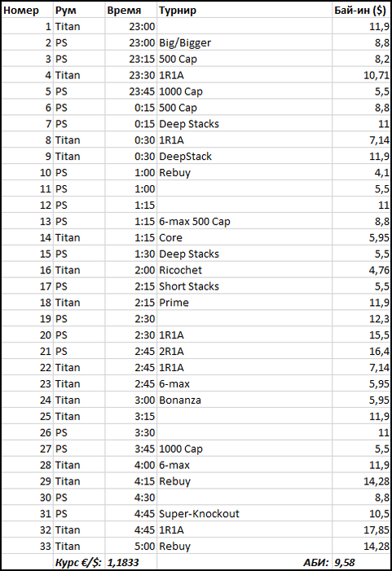Select the Номер column header cell
392x571 pixels.
click(27, 10)
